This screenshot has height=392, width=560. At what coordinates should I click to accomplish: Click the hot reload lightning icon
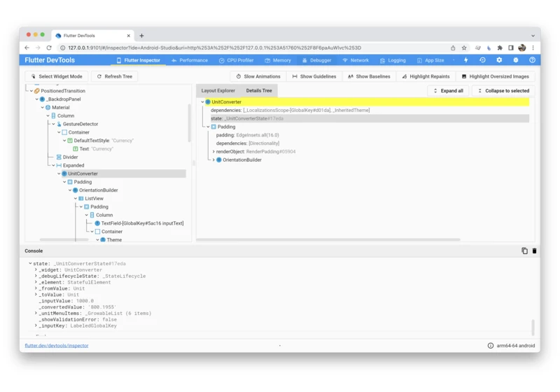pyautogui.click(x=465, y=60)
